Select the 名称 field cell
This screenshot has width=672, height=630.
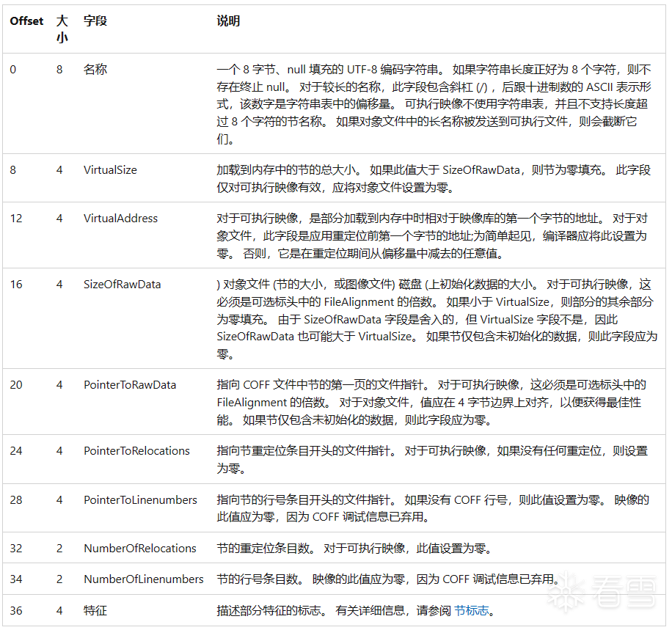pyautogui.click(x=95, y=70)
